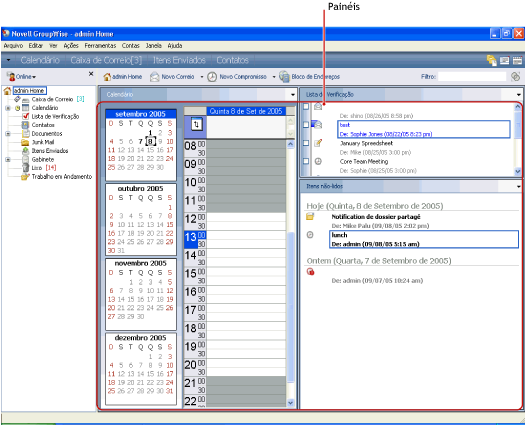Click the Novo Correio envelope icon
This screenshot has height=426, width=525.
[154, 77]
